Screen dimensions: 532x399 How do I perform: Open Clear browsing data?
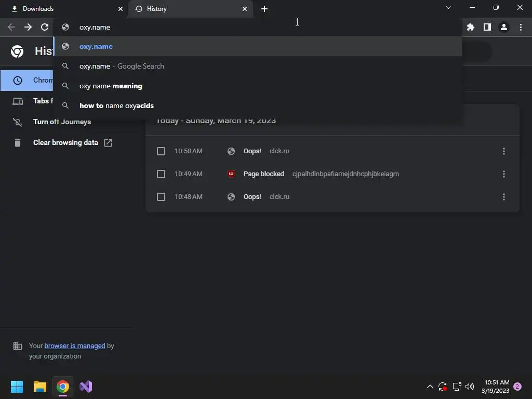click(x=65, y=143)
